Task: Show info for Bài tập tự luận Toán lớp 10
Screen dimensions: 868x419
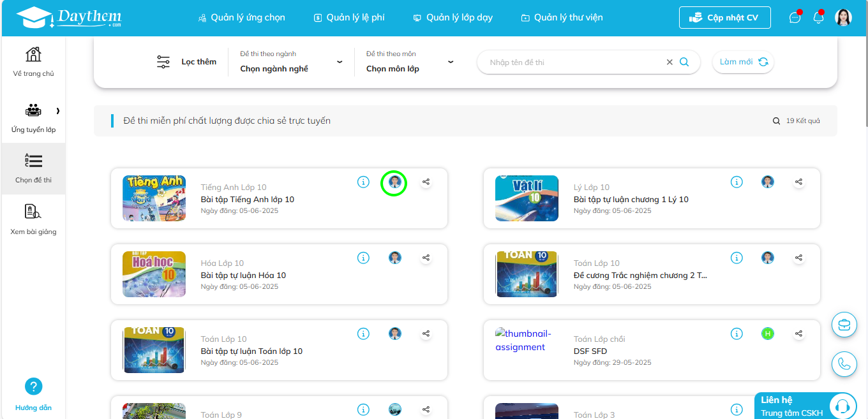Action: pos(363,334)
